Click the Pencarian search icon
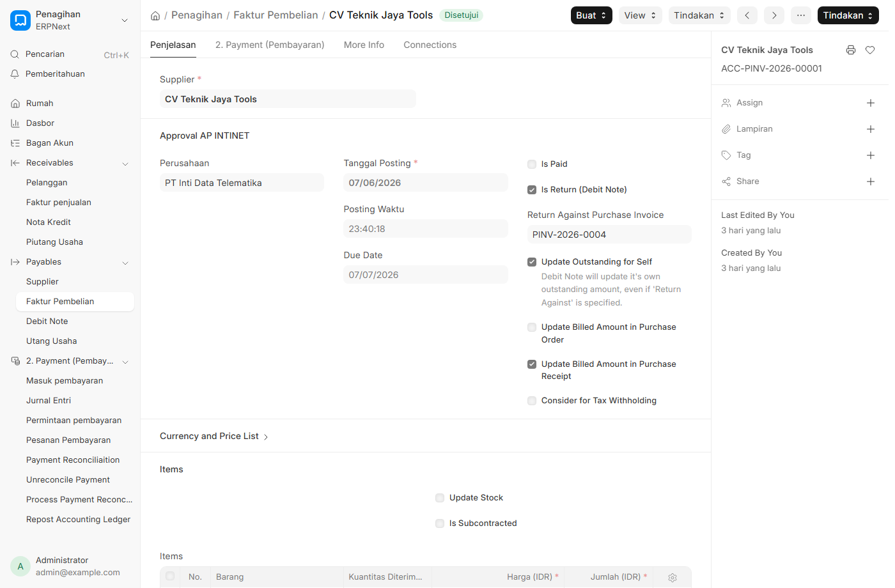Image resolution: width=895 pixels, height=588 pixels. 15,54
